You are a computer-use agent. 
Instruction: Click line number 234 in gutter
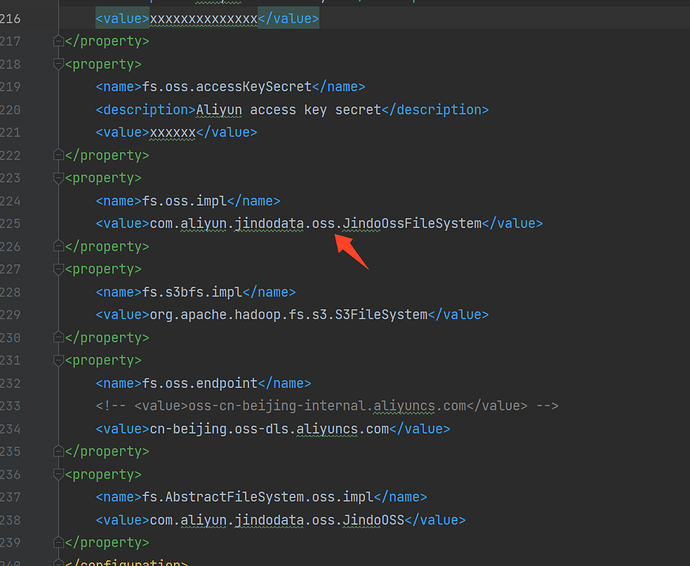pos(10,429)
